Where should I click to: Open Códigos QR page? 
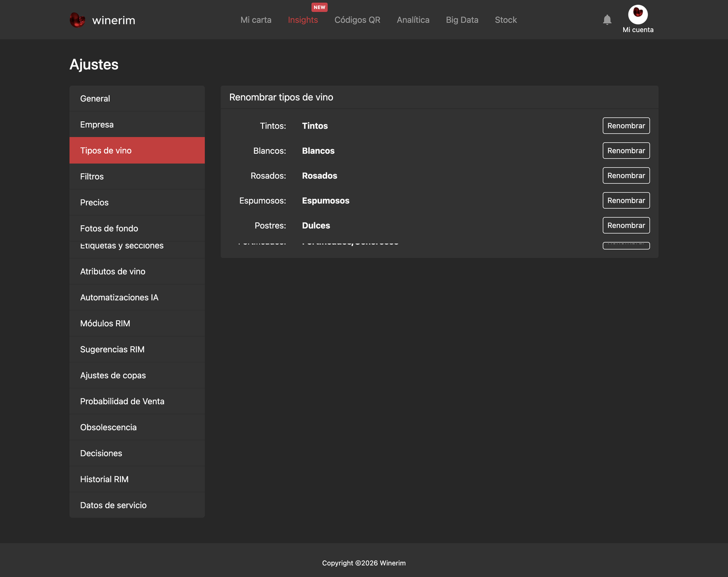357,20
